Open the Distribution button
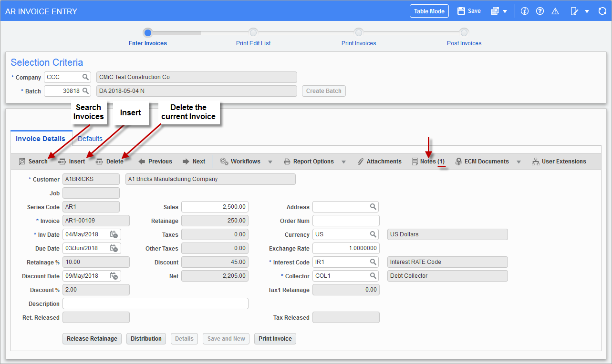This screenshot has width=612, height=364. click(x=146, y=339)
